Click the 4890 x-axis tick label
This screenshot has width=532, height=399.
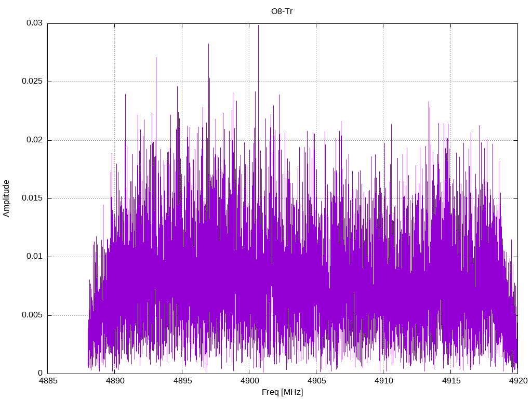coord(115,381)
